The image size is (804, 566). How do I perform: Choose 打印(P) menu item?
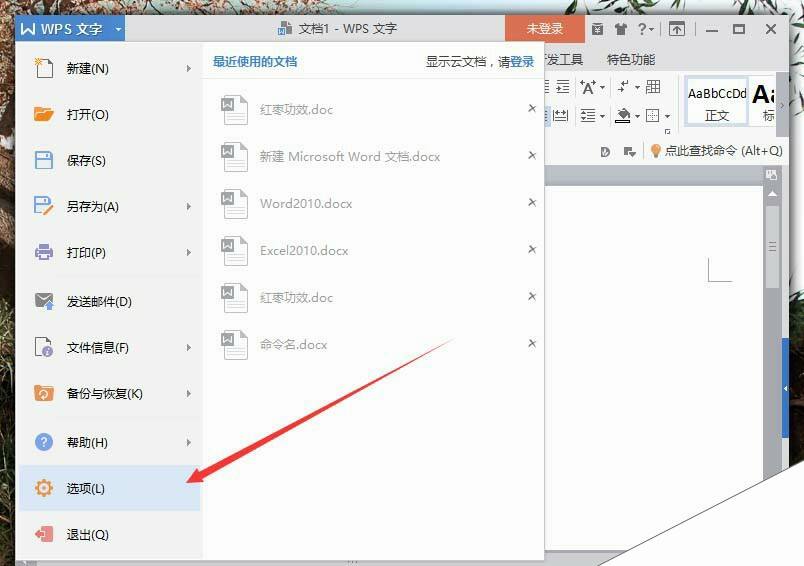(x=109, y=253)
